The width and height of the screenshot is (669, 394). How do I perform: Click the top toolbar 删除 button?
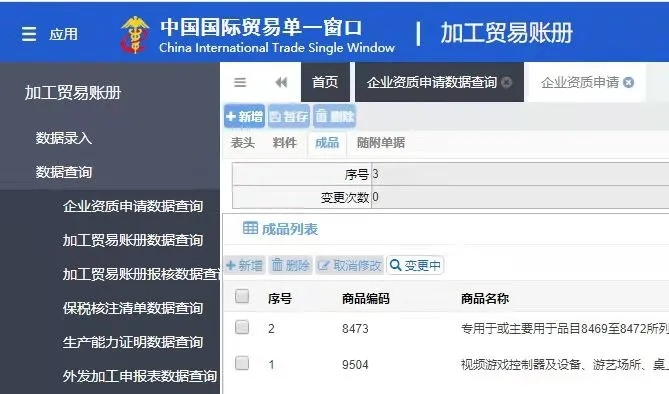334,116
